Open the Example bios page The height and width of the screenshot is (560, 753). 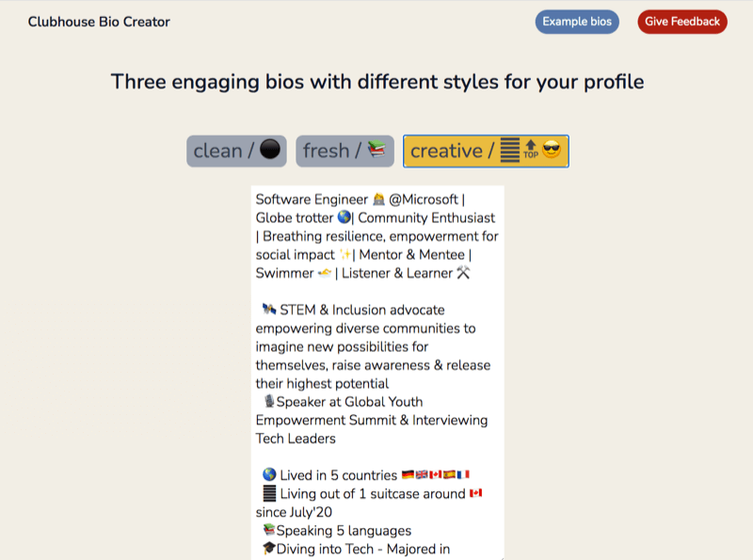click(x=577, y=22)
